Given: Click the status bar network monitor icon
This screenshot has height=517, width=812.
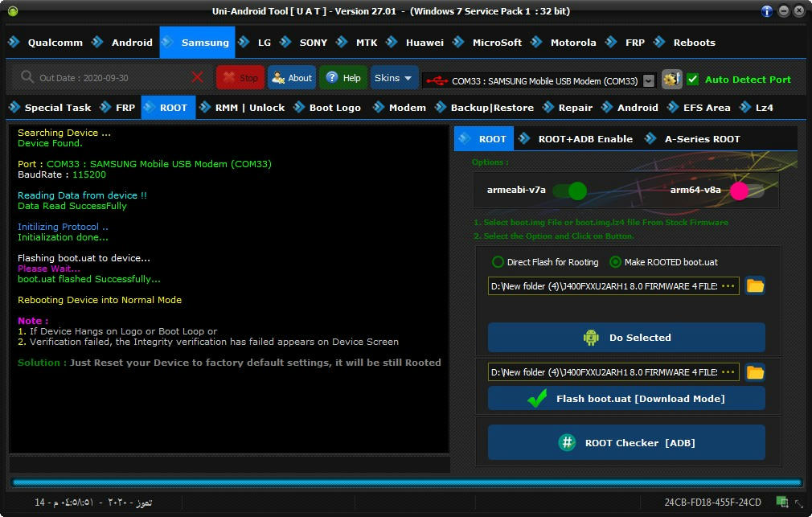Looking at the screenshot, I should [782, 502].
